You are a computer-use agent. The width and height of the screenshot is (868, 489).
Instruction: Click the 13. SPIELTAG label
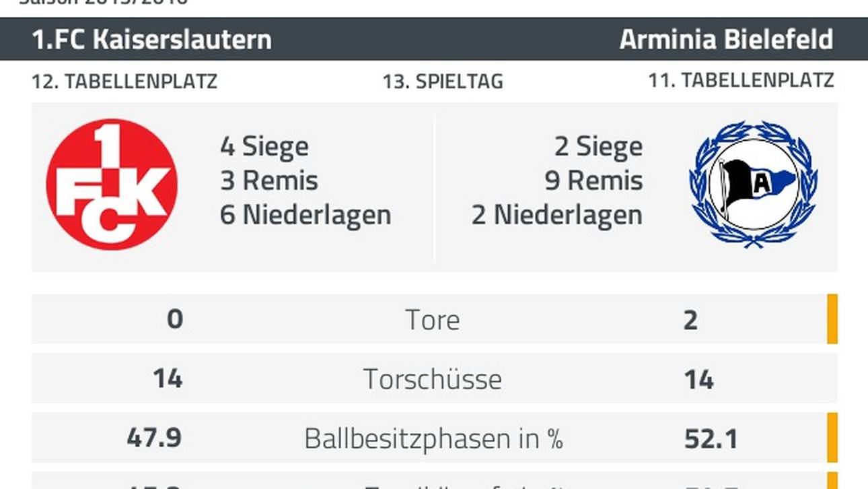pos(443,81)
